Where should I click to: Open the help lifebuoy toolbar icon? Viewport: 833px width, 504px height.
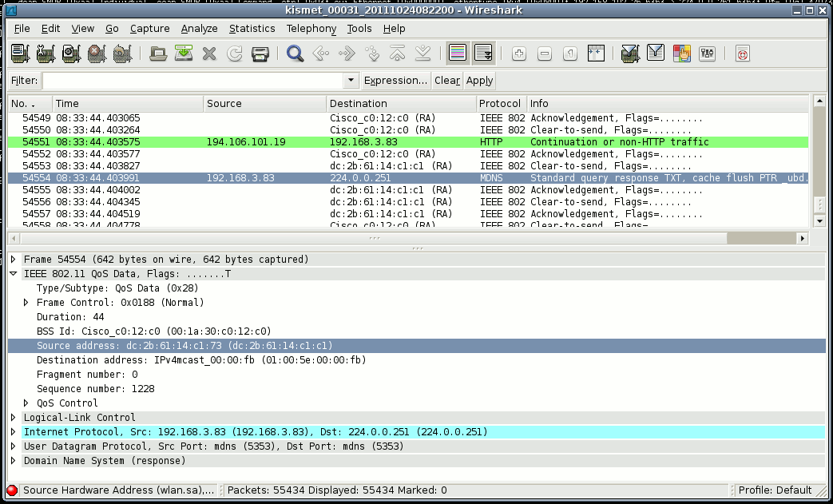[x=742, y=54]
